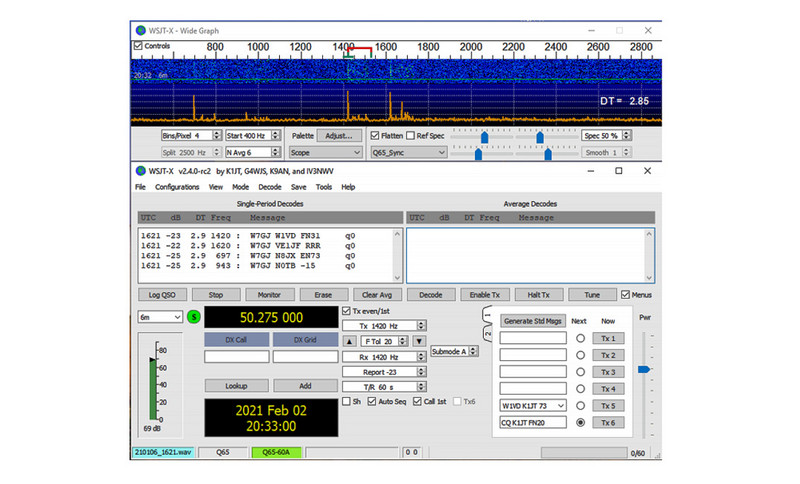Viewport: 800px width, 484px height.
Task: Click the CQ K1JT FN20 message field
Action: pyautogui.click(x=533, y=422)
